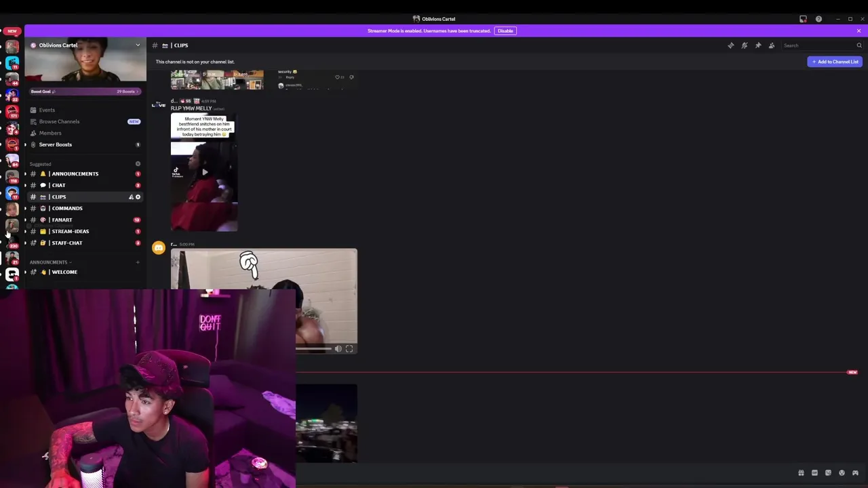Open CLIPS channel settings gear
The height and width of the screenshot is (488, 868).
[x=138, y=197]
